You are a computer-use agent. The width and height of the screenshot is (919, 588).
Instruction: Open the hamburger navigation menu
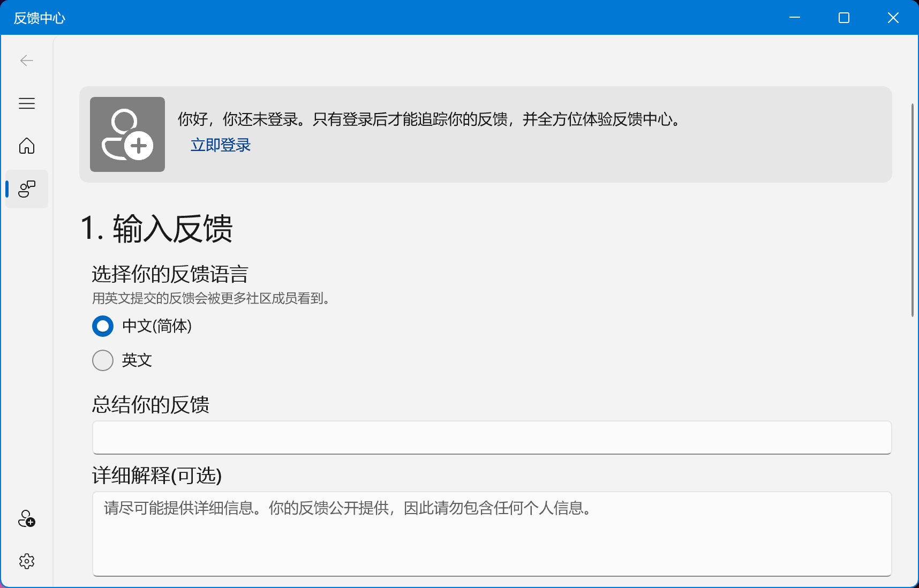click(x=27, y=103)
